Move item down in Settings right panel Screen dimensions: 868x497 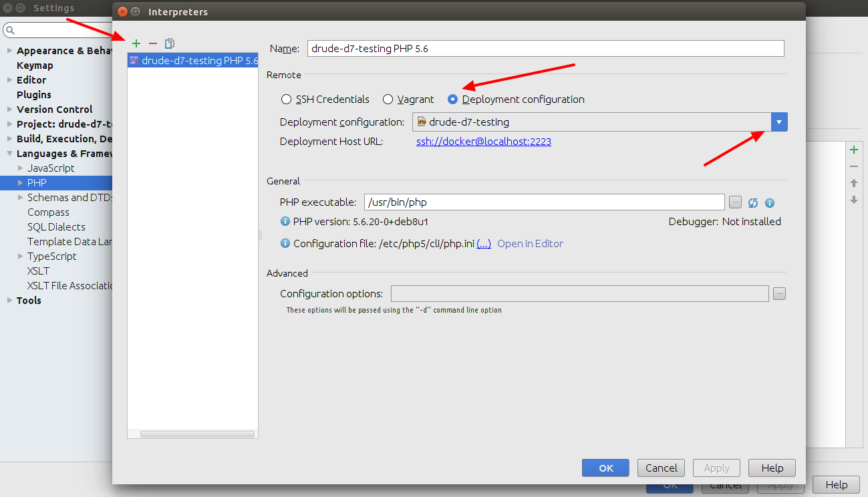click(854, 200)
